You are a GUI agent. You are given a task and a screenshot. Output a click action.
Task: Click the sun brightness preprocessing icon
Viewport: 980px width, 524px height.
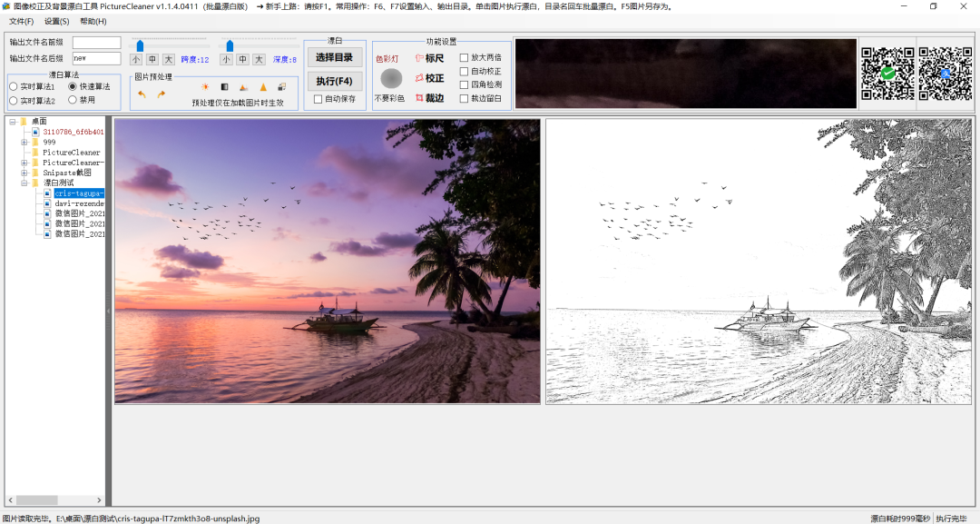pyautogui.click(x=205, y=87)
